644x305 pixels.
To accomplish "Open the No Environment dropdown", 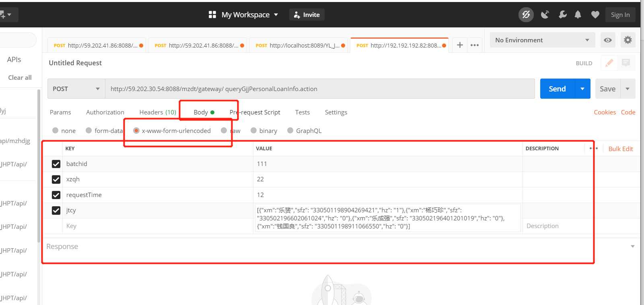I will point(542,40).
